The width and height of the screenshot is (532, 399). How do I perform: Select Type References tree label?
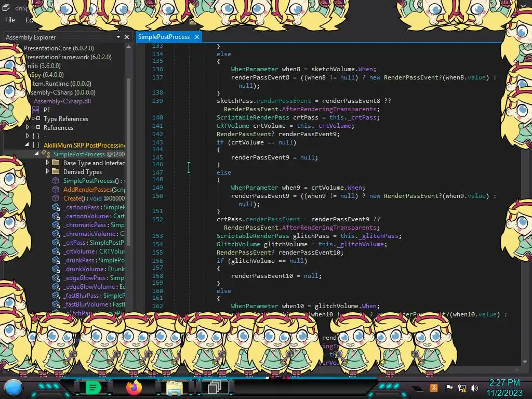pyautogui.click(x=66, y=119)
